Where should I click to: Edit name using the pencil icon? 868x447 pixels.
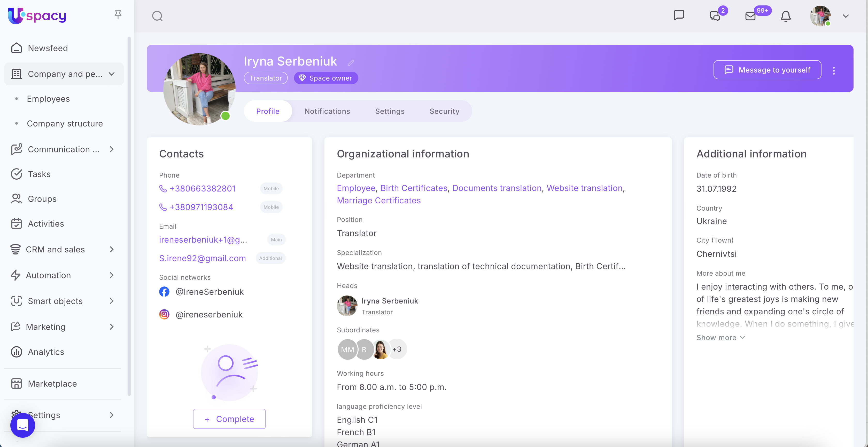pyautogui.click(x=351, y=63)
